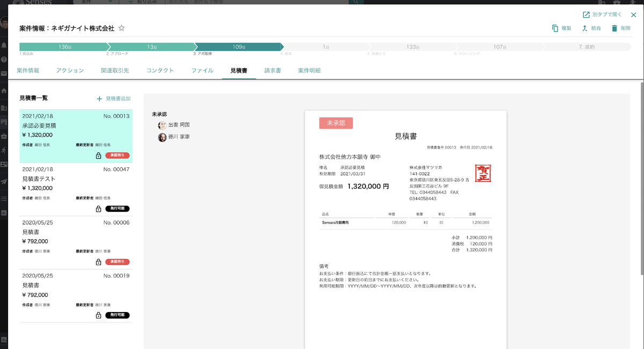Click the merge (統合) icon
The image size is (644, 349).
(584, 28)
